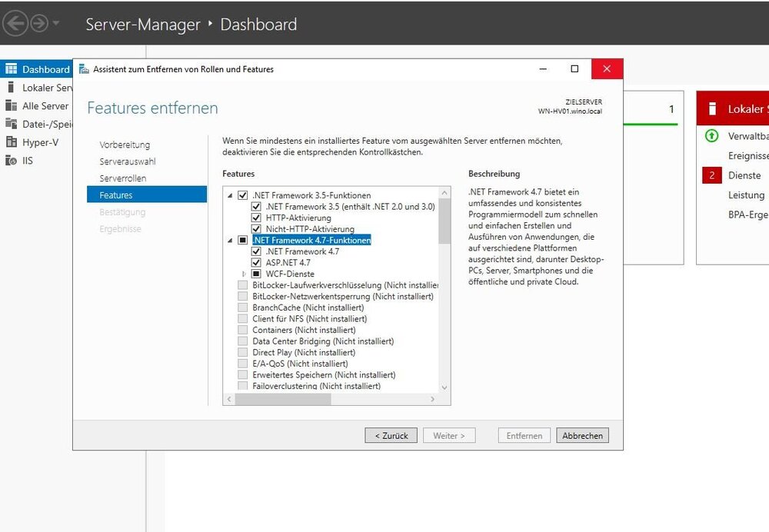Toggle the BranchCache checkbox

point(243,308)
